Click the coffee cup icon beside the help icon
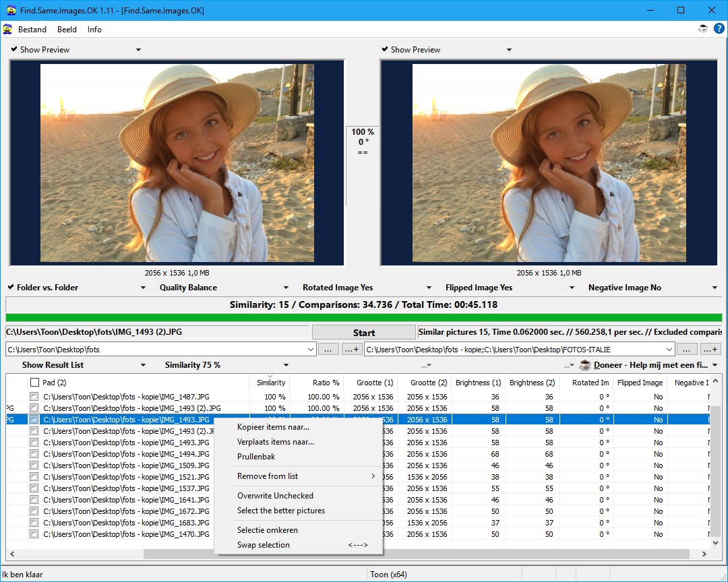Screen dimensions: 728x582 click(x=703, y=29)
